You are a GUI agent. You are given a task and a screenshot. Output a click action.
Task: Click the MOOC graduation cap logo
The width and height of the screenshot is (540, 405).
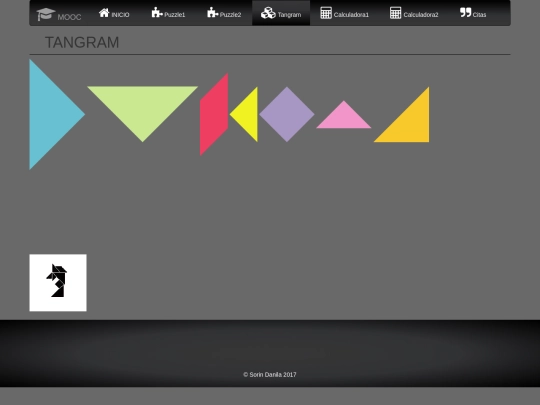tap(46, 14)
